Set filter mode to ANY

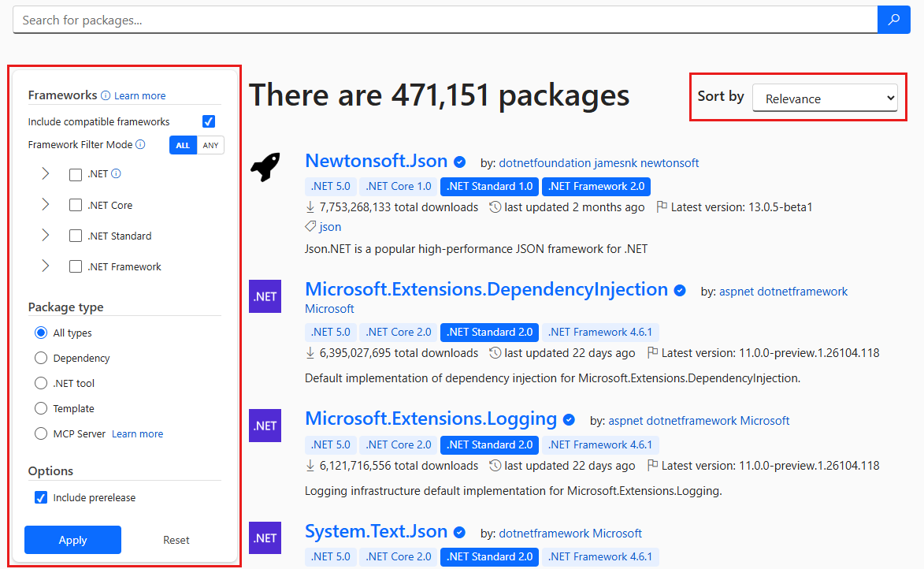(x=210, y=145)
